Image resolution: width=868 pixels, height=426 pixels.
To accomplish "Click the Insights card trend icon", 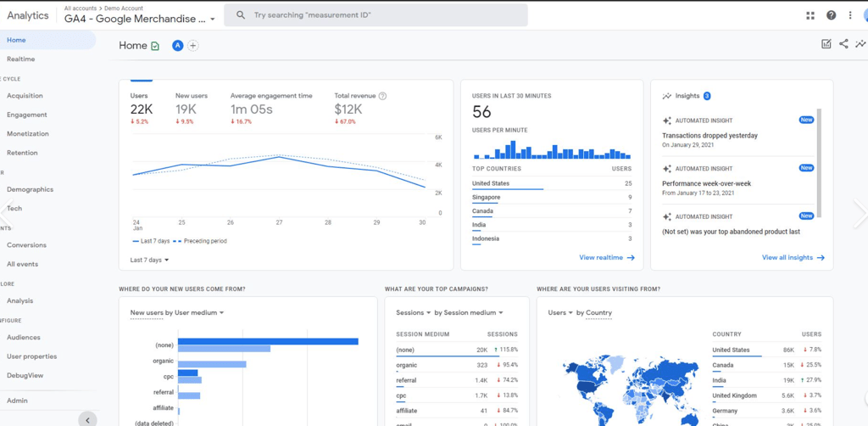I will (x=666, y=96).
